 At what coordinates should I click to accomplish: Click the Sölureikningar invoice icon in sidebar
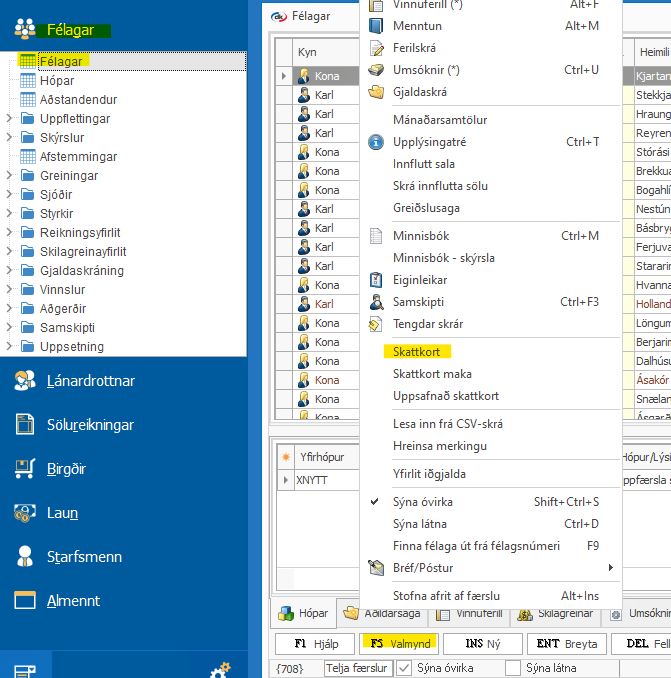[26, 425]
